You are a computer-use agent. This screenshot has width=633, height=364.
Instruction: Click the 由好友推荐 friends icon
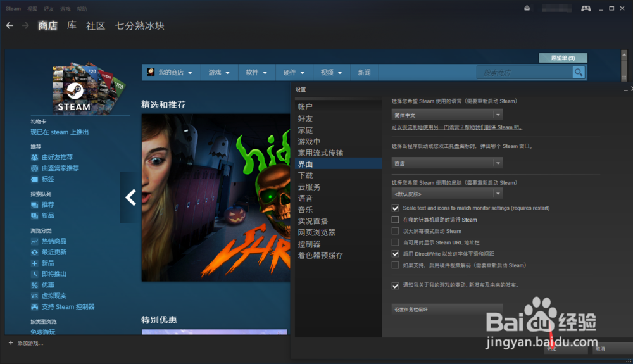(x=35, y=158)
